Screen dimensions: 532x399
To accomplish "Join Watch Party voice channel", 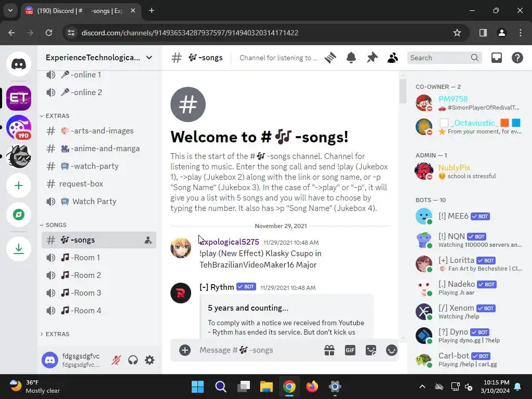I will (99, 202).
